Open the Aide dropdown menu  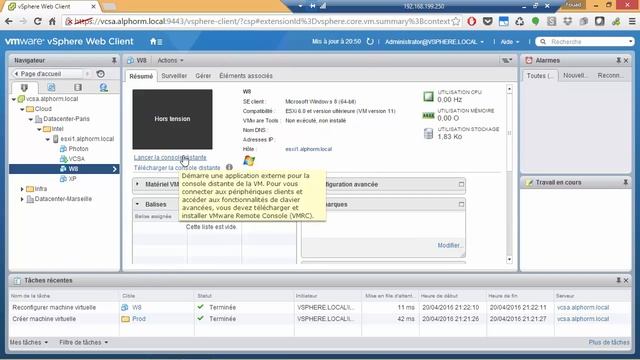point(510,42)
